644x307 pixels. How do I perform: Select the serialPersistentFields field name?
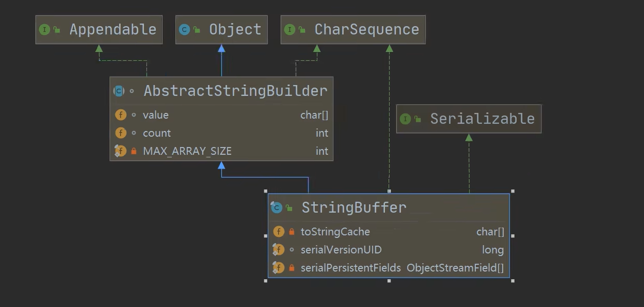click(x=351, y=268)
